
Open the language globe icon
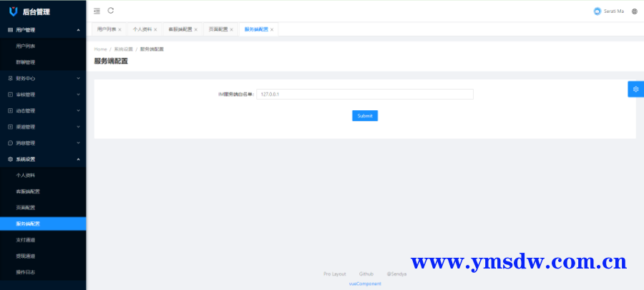634,11
